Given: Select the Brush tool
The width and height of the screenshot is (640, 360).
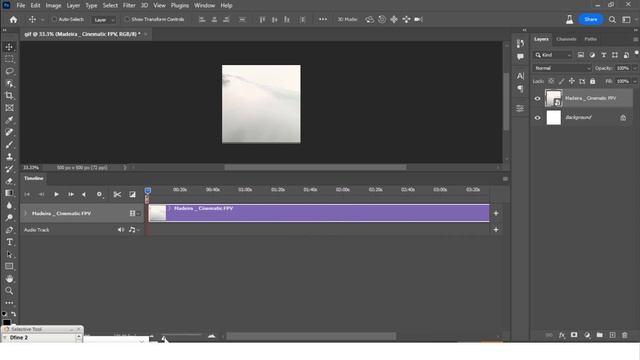Looking at the screenshot, I should [x=9, y=144].
